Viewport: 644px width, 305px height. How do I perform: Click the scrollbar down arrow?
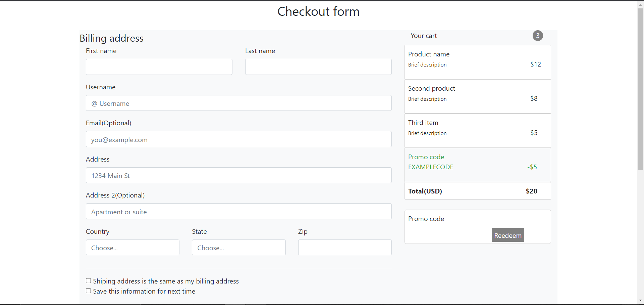[640, 301]
